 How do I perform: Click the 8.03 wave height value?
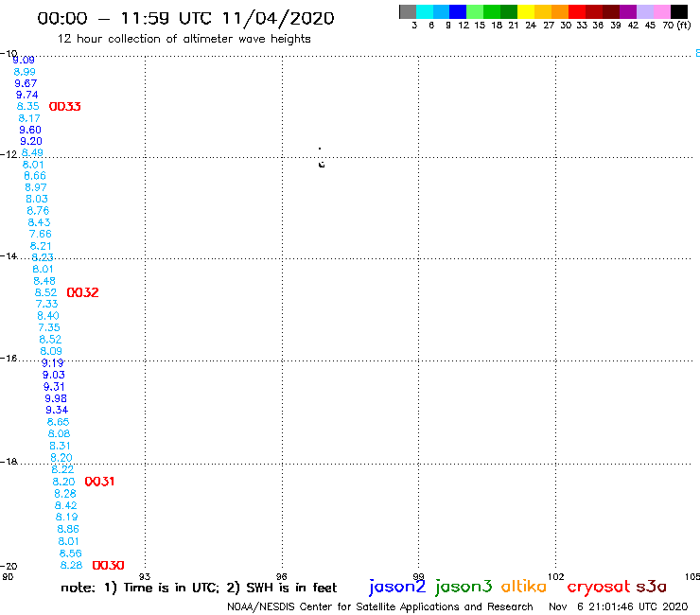pyautogui.click(x=37, y=200)
